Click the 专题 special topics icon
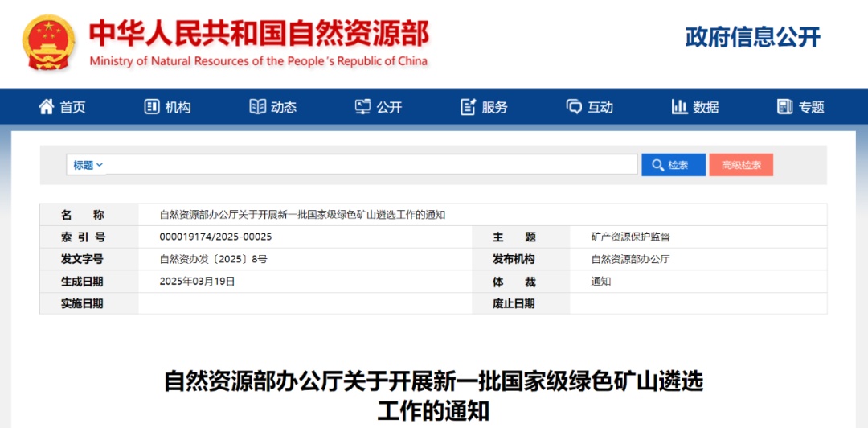868x428 pixels. point(785,107)
